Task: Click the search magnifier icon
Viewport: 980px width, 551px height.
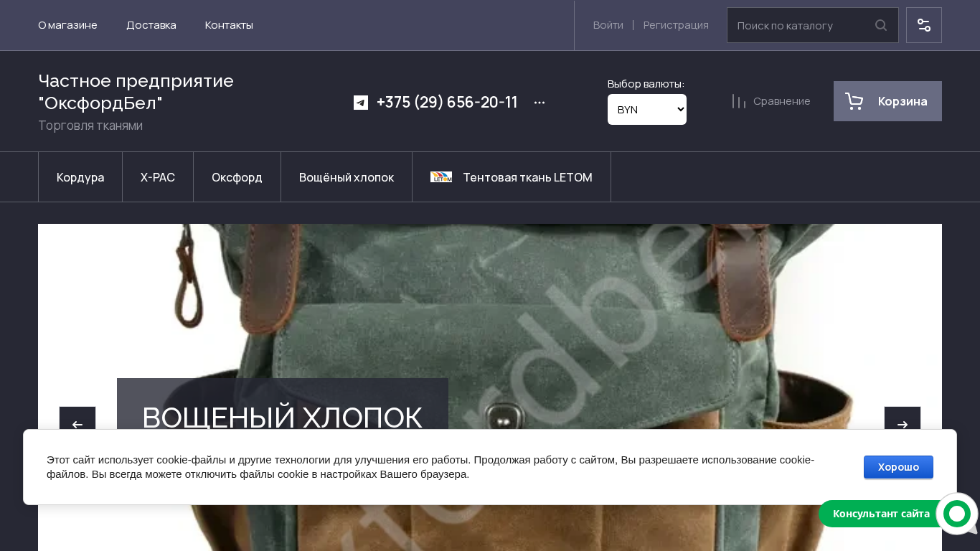Action: pyautogui.click(x=881, y=25)
